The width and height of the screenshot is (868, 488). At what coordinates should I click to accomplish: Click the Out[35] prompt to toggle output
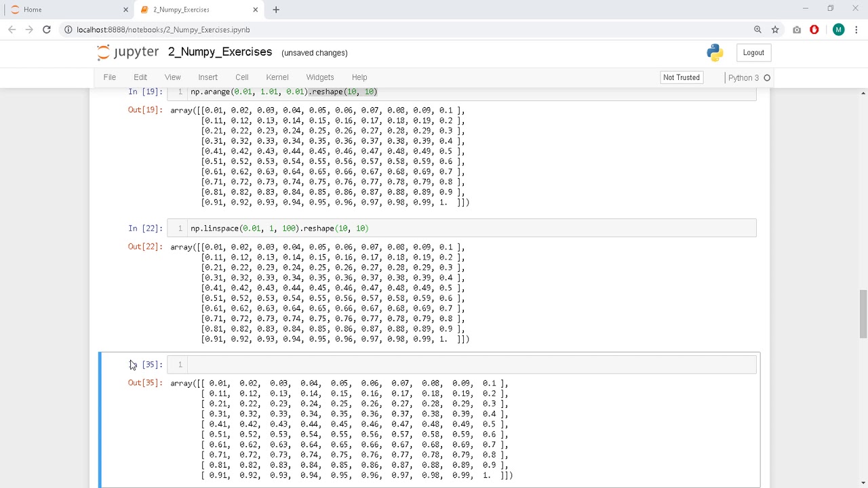145,383
